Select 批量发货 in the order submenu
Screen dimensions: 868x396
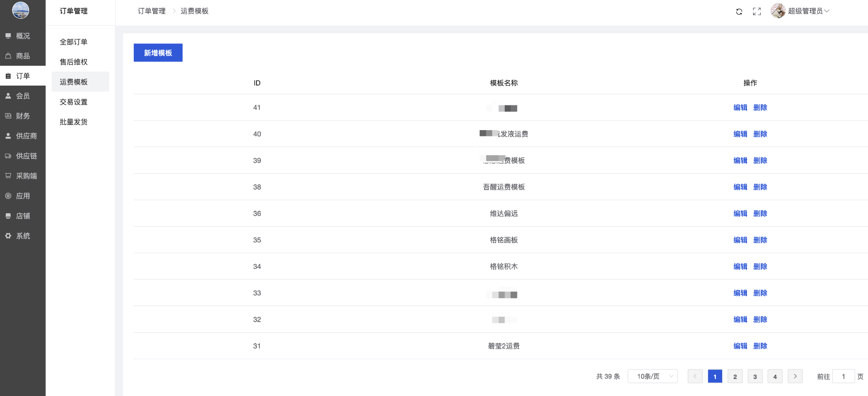pos(73,122)
